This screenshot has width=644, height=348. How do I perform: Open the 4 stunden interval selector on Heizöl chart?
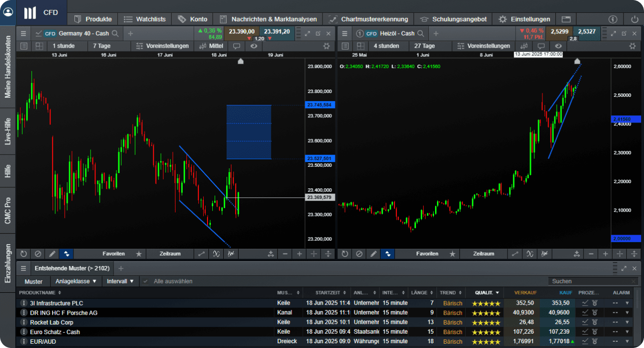click(x=386, y=46)
